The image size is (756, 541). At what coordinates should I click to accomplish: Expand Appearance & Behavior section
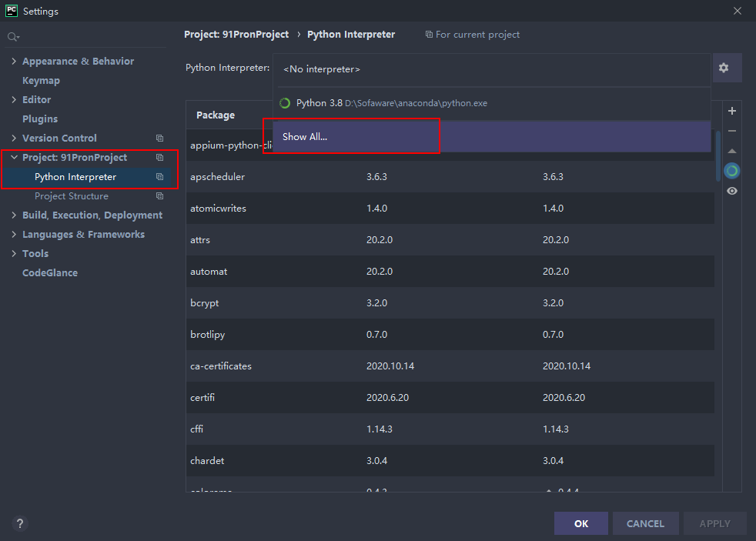click(14, 62)
